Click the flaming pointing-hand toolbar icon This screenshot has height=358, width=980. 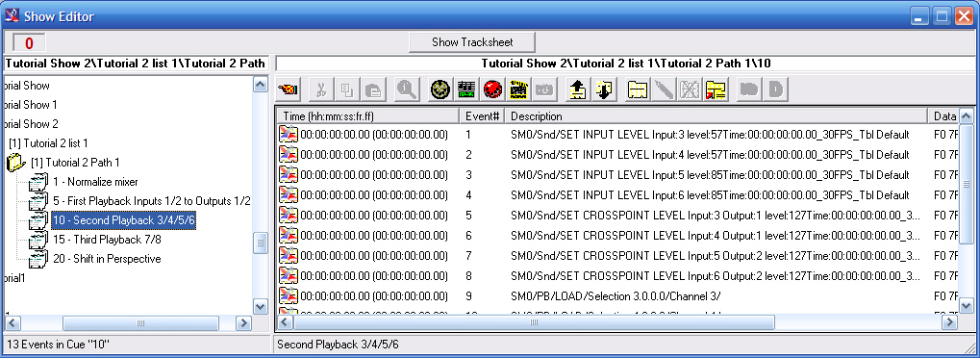click(x=289, y=89)
